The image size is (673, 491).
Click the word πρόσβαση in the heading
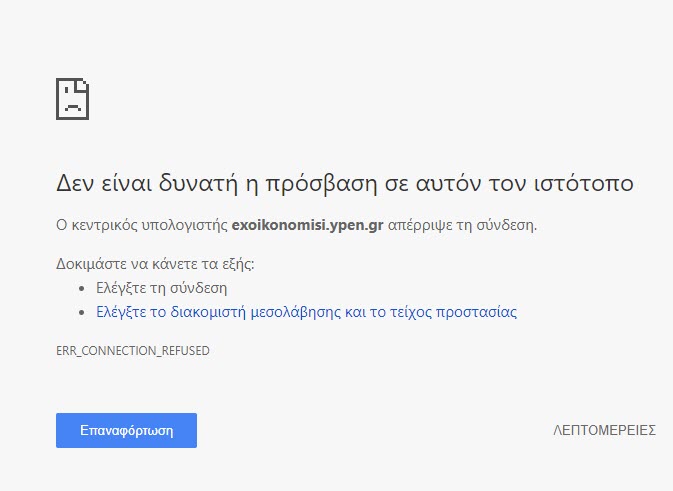[321, 183]
